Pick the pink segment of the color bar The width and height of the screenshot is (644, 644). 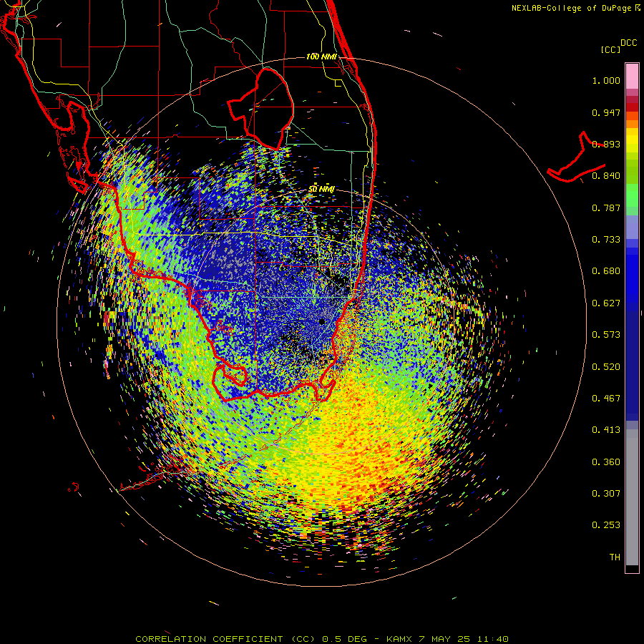(632, 76)
